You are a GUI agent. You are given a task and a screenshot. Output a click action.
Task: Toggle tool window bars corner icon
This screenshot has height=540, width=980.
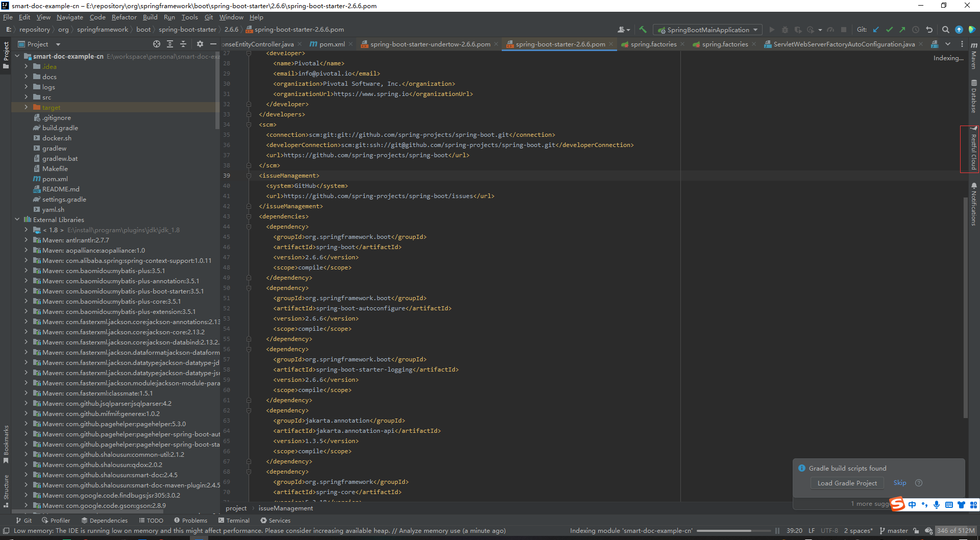[6, 531]
